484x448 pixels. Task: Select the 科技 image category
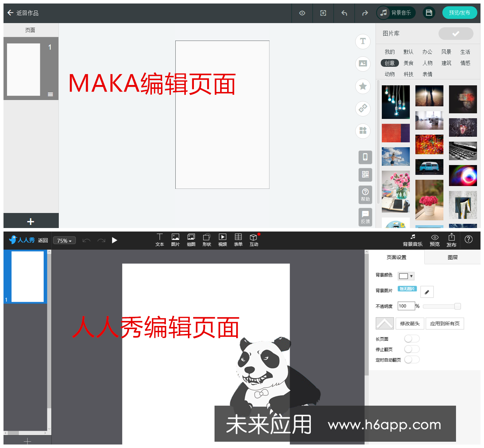408,74
